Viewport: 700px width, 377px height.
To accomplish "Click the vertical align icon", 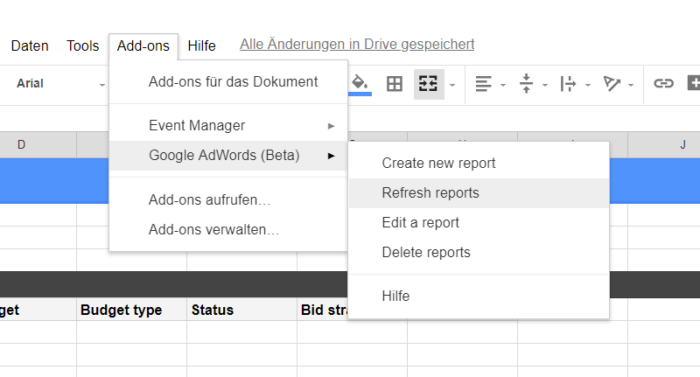I will pyautogui.click(x=526, y=84).
